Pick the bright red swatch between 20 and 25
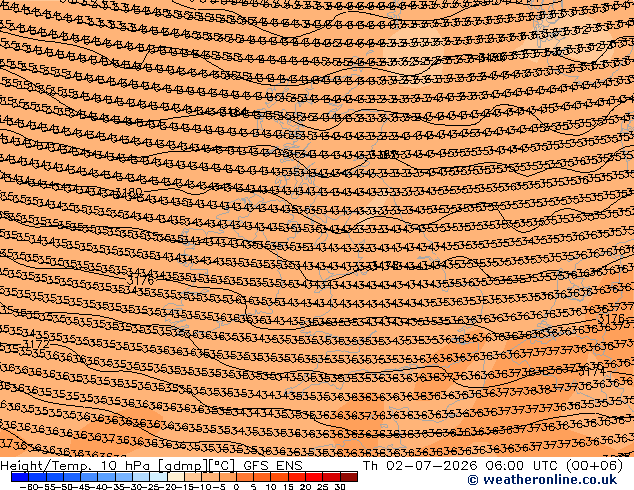Image resolution: width=634 pixels, height=490 pixels. (x=314, y=477)
